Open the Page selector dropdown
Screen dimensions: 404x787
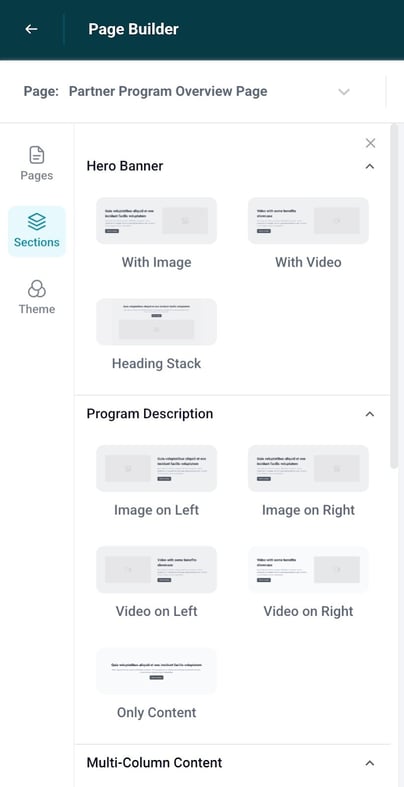pyautogui.click(x=344, y=91)
